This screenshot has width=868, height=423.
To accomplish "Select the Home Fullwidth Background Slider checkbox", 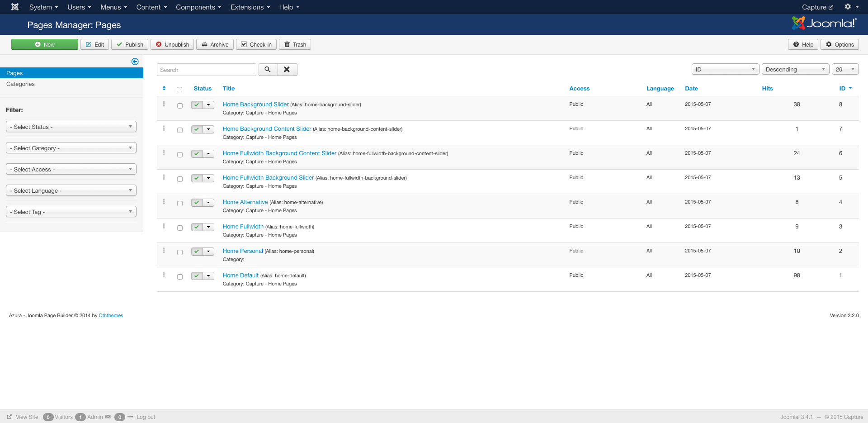I will pos(179,179).
